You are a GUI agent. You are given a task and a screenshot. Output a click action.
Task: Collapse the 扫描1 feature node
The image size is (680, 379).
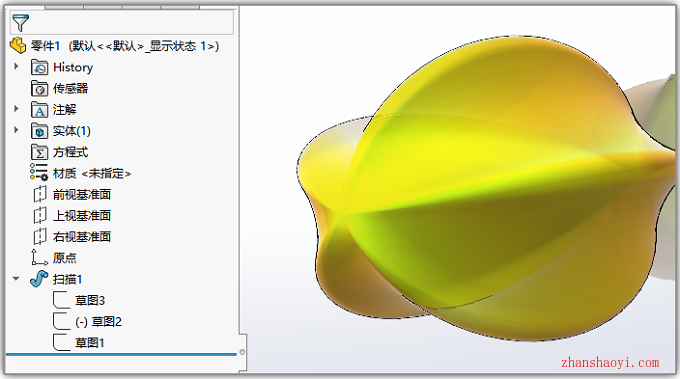[16, 279]
